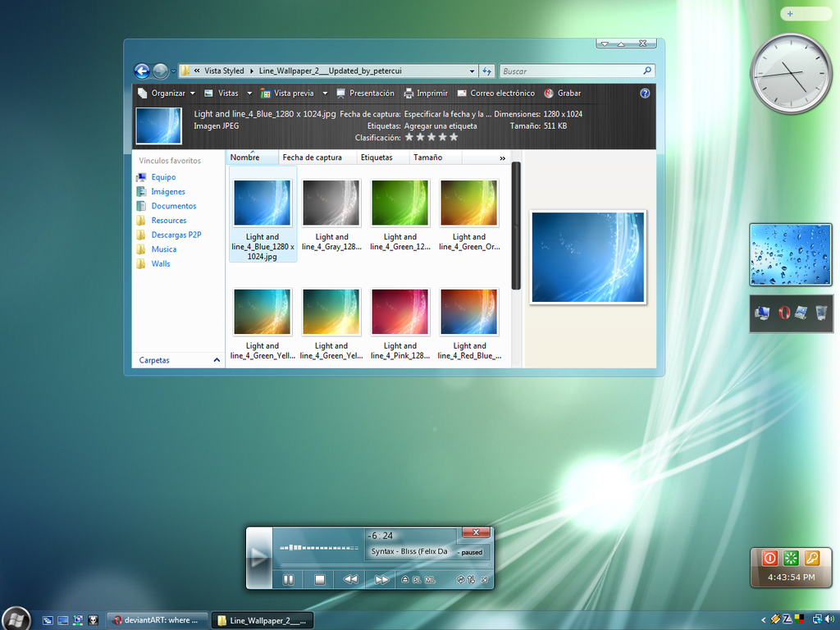The width and height of the screenshot is (840, 630).
Task: Sort by the Nombre column header
Action: [x=252, y=157]
